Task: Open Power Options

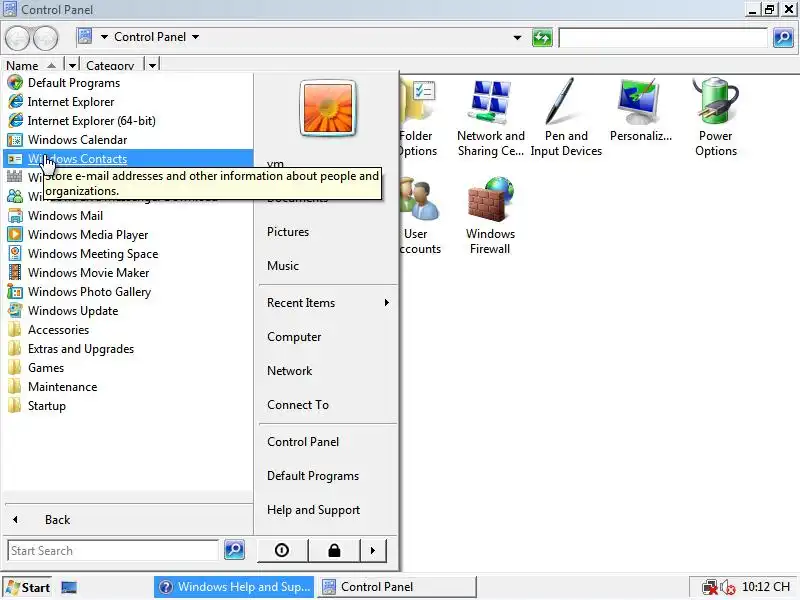Action: (715, 117)
